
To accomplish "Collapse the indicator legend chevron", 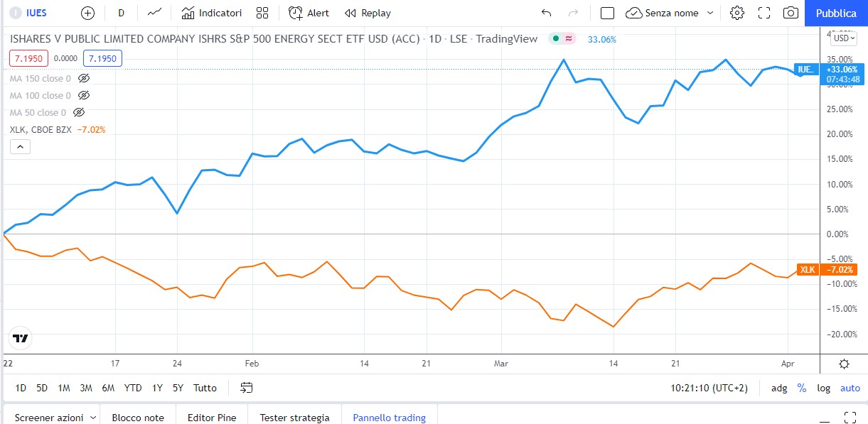I will pyautogui.click(x=20, y=146).
